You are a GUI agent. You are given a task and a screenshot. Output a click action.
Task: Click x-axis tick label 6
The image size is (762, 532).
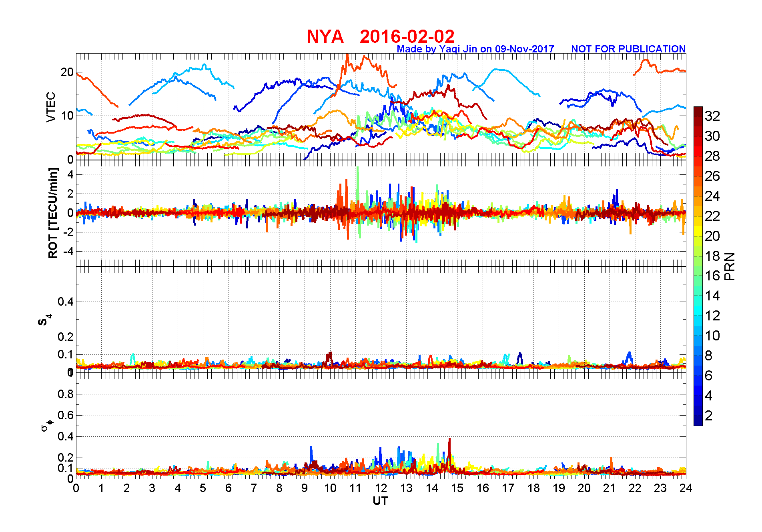(229, 488)
